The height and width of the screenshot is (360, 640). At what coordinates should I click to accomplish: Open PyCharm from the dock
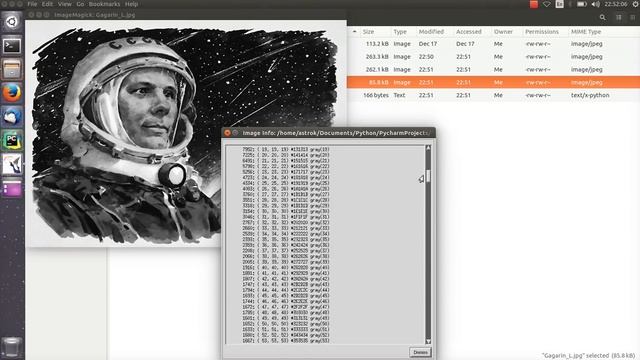tap(12, 141)
